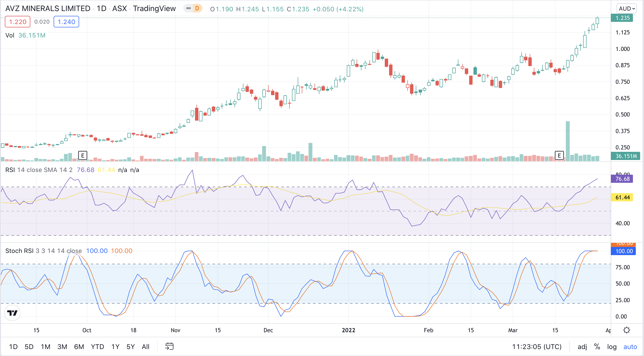Select the All time range
Viewport: 644px width, 356px height.
pos(145,347)
